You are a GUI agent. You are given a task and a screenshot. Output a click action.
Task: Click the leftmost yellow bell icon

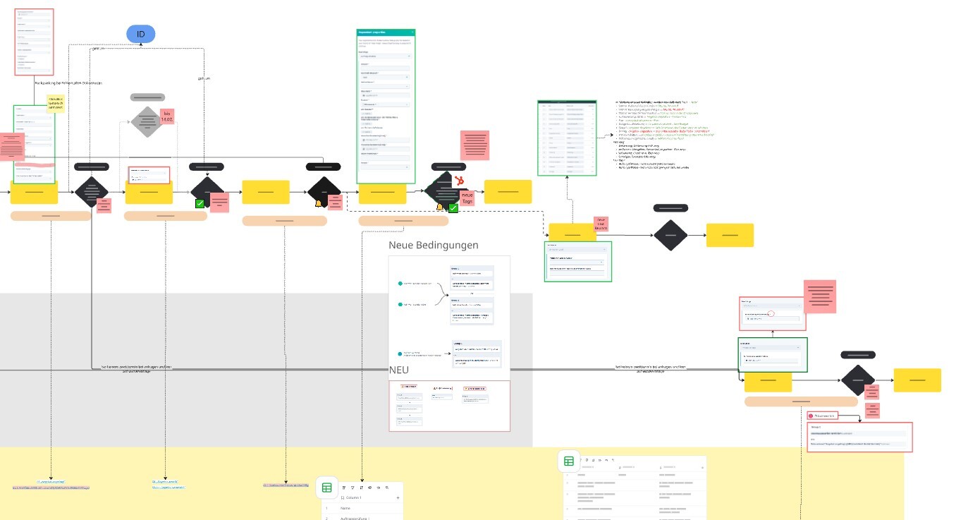coord(318,205)
